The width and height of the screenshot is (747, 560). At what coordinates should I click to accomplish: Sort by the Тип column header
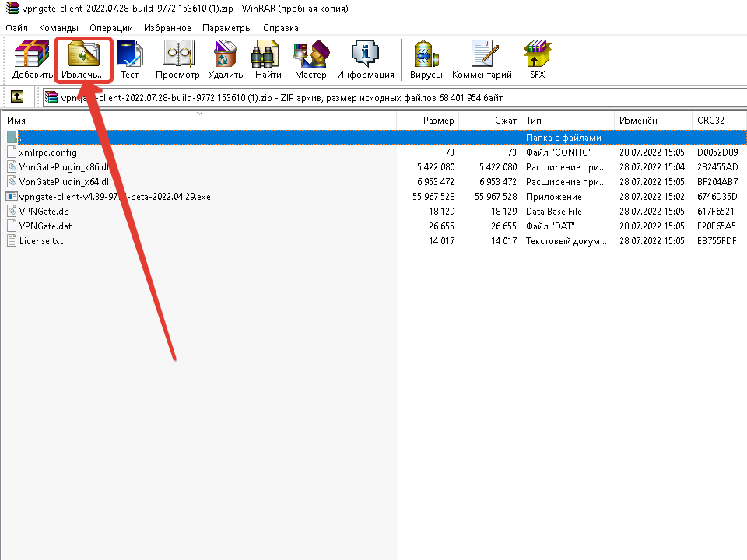pyautogui.click(x=568, y=120)
